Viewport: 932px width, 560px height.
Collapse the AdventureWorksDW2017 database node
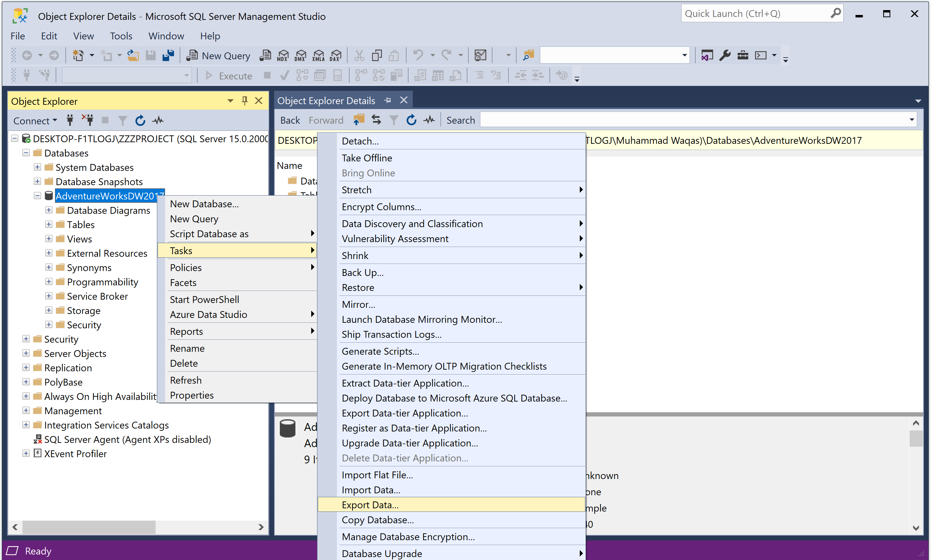[37, 196]
